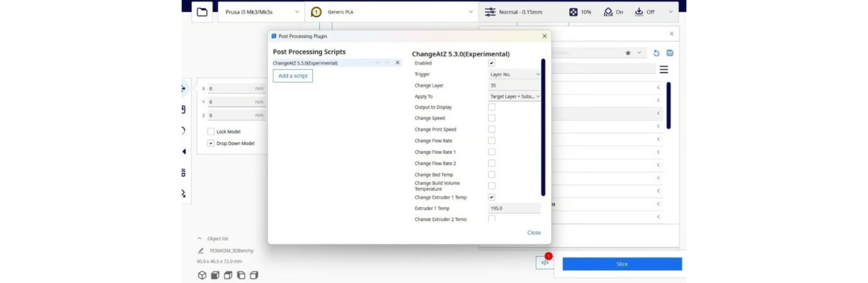Enable the Change Bed Temp checkbox
The width and height of the screenshot is (868, 283).
point(491,175)
